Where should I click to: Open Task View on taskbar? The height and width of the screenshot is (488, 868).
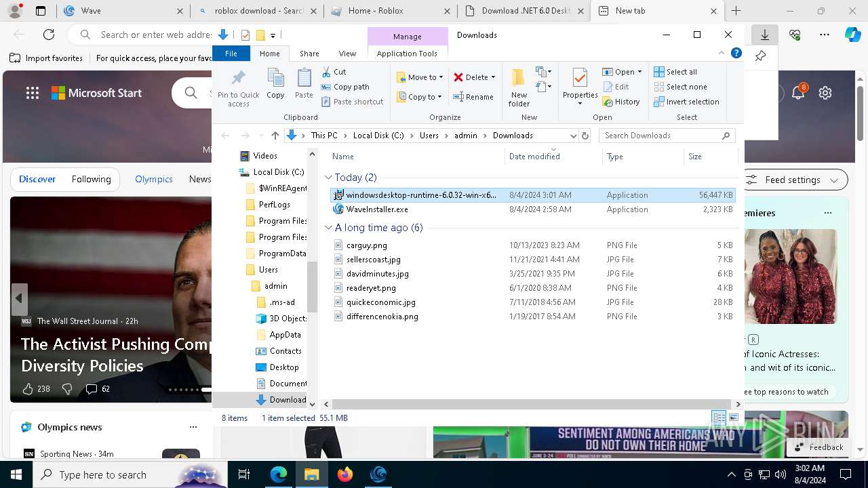[244, 474]
